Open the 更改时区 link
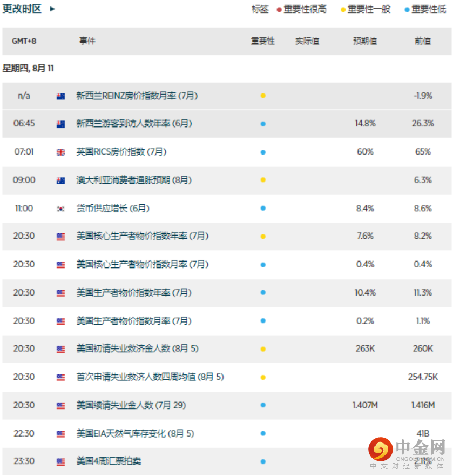This screenshot has width=453, height=476. click(x=22, y=9)
